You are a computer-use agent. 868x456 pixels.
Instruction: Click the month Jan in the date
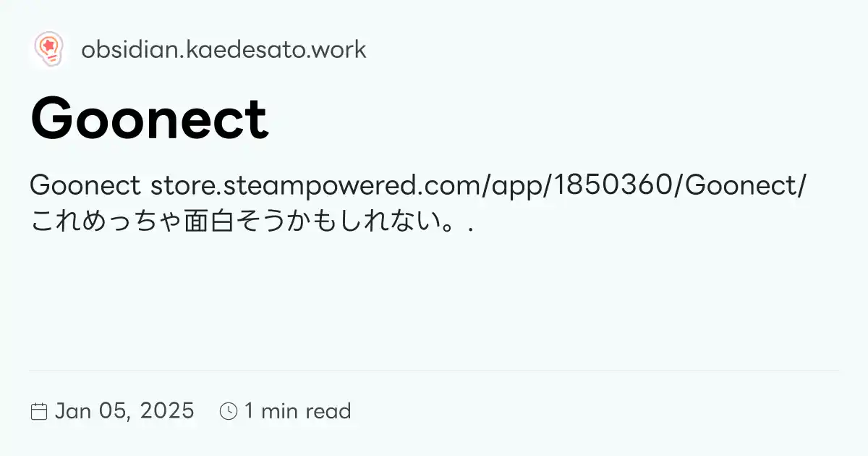click(72, 411)
